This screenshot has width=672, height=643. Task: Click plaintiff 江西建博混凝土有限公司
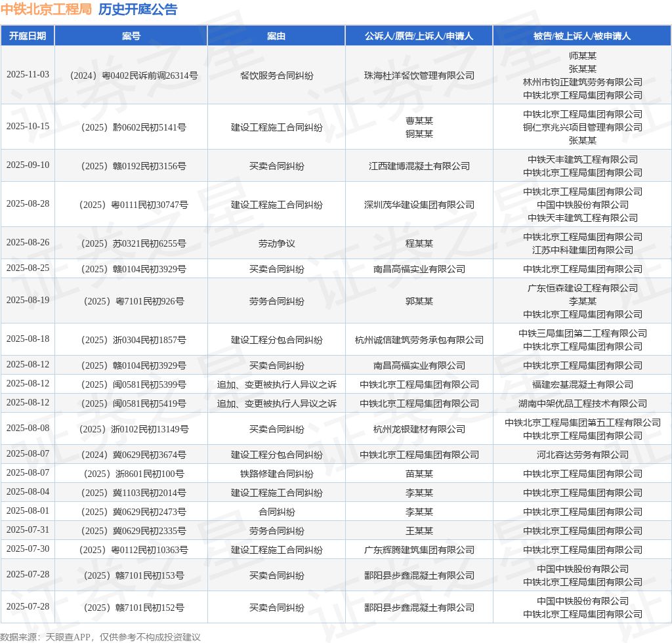pyautogui.click(x=419, y=166)
